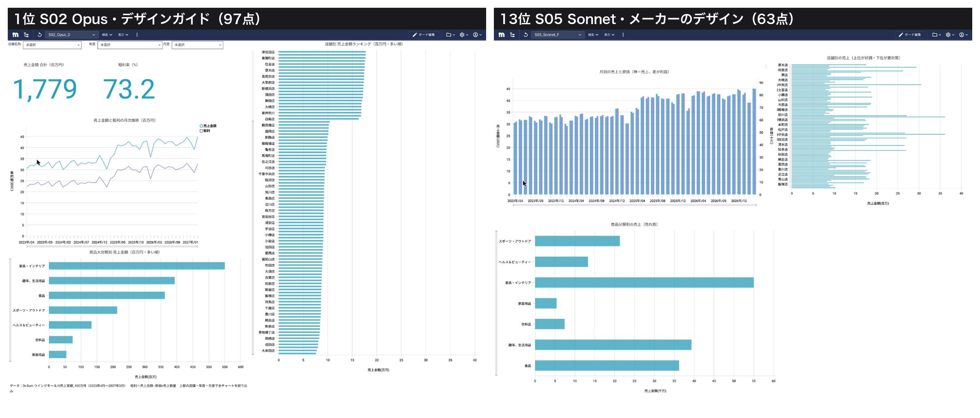Image resolution: width=980 pixels, height=418 pixels.
Task: Open the folder icon menu in S02 Opus dashboard
Action: coord(450,35)
